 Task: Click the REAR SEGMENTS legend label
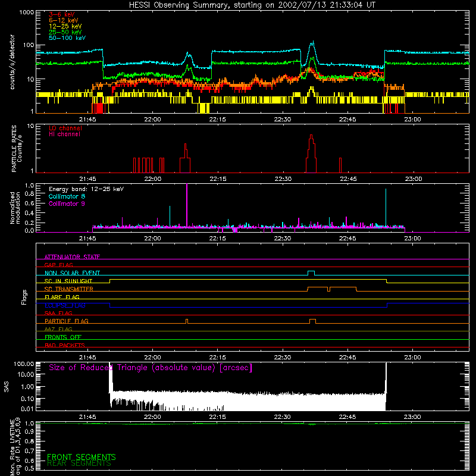(79, 464)
